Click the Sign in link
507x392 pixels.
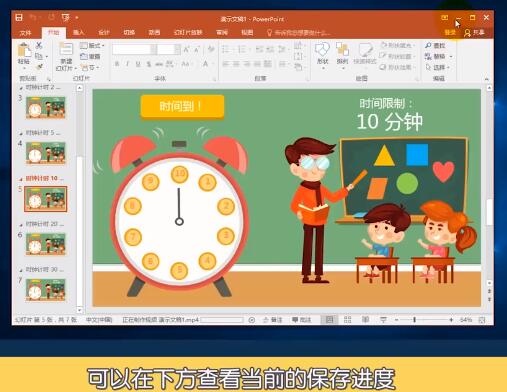click(450, 32)
